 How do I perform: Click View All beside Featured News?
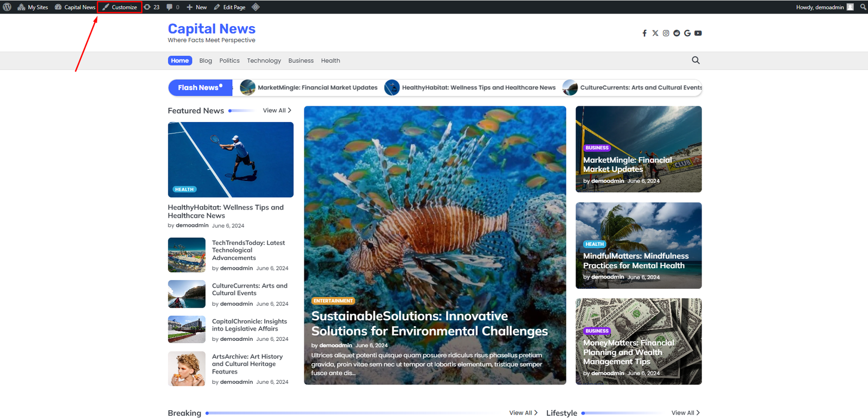point(277,110)
